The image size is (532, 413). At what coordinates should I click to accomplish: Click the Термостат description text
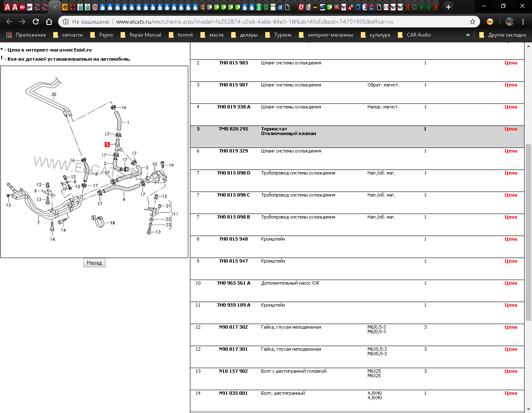pyautogui.click(x=274, y=129)
